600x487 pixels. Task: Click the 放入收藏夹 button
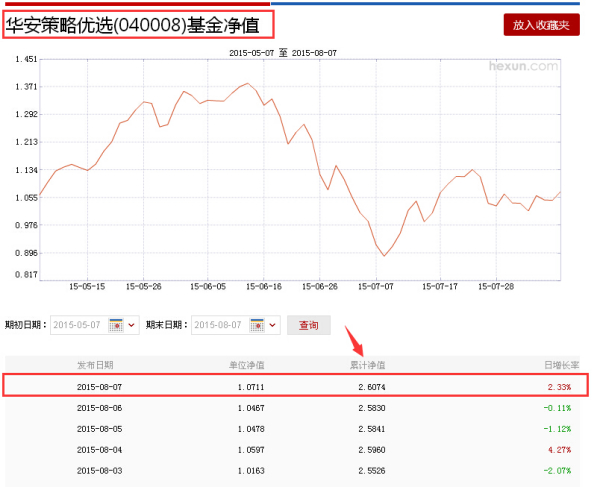coord(541,25)
